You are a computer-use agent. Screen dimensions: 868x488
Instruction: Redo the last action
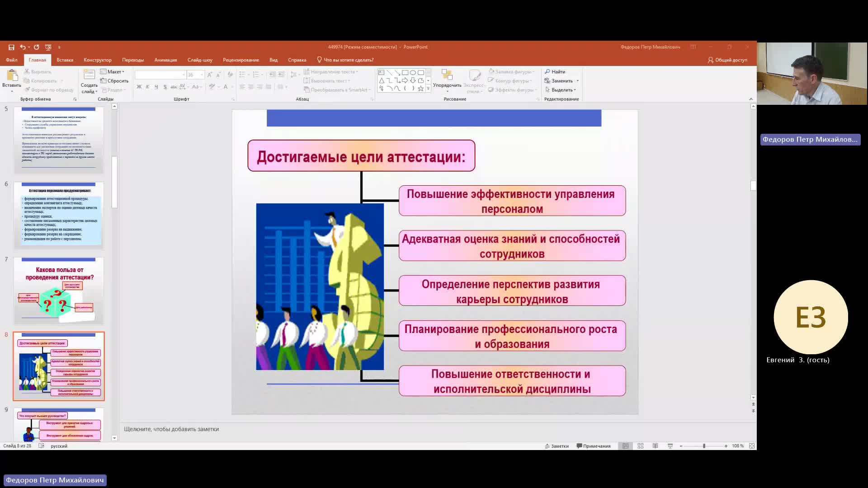(x=37, y=47)
